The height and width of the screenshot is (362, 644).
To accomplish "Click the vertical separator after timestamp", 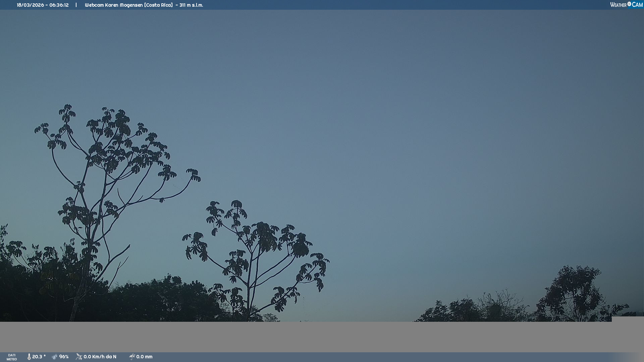I will pos(76,5).
